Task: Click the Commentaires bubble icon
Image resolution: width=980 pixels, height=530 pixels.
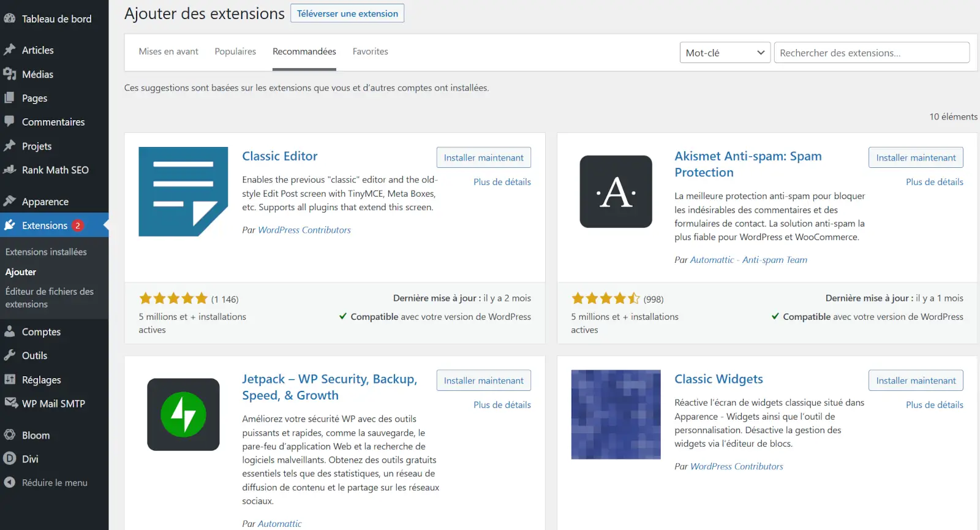Action: 10,121
